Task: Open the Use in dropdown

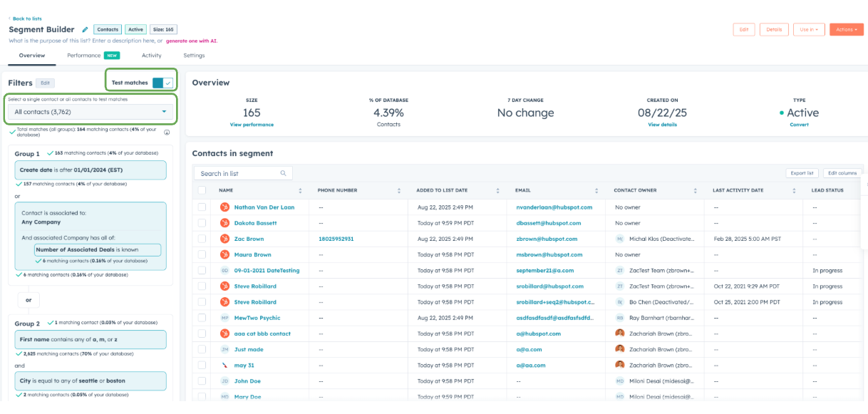Action: coord(809,29)
